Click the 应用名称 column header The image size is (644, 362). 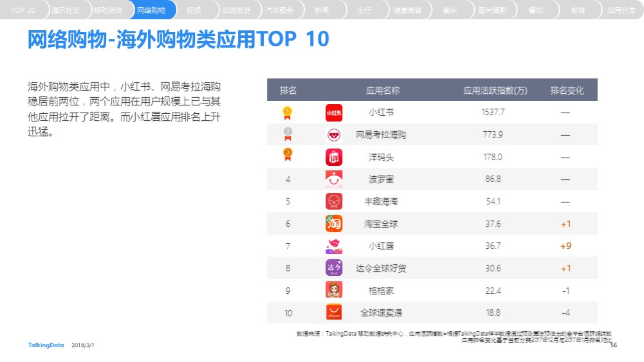click(x=383, y=90)
